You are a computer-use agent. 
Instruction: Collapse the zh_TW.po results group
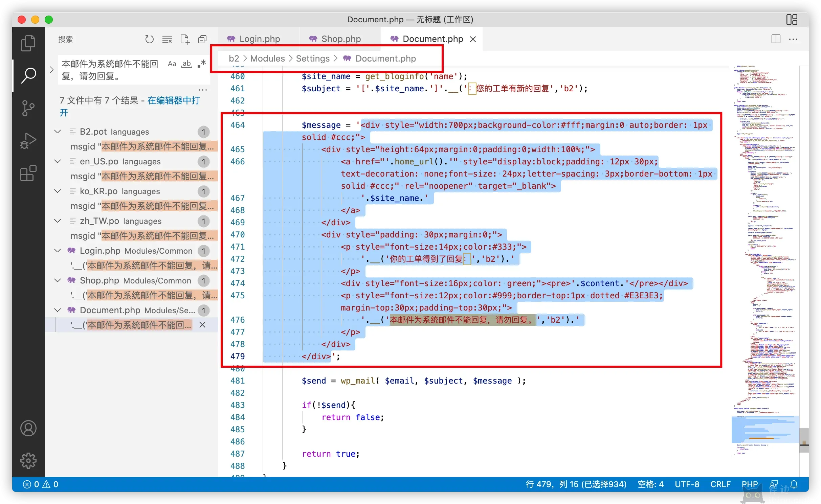pyautogui.click(x=58, y=221)
